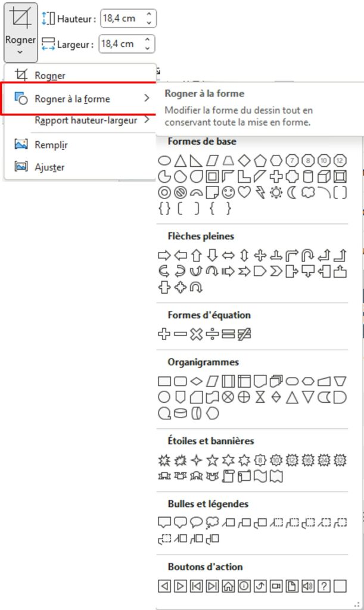
Task: Open the Rogner split button dropdown arrow
Action: click(x=20, y=52)
